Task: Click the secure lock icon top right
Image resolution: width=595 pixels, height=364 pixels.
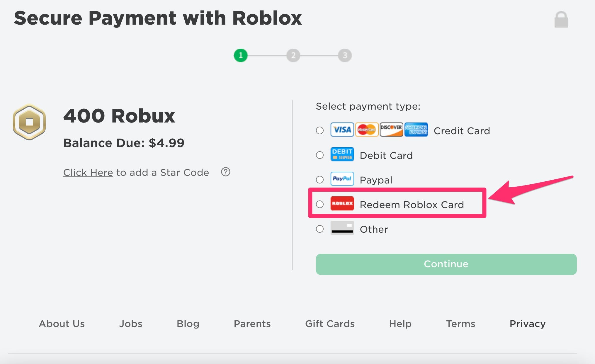Action: [561, 20]
